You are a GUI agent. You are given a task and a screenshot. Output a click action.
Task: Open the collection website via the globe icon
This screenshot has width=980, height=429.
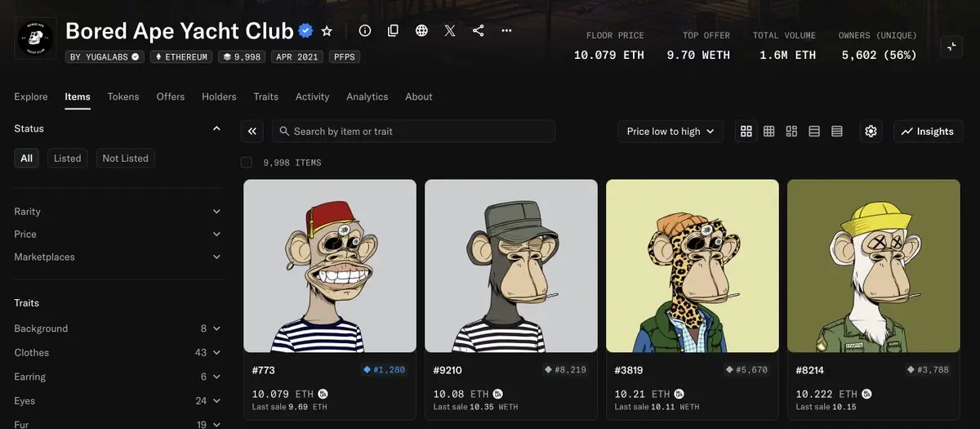(421, 31)
